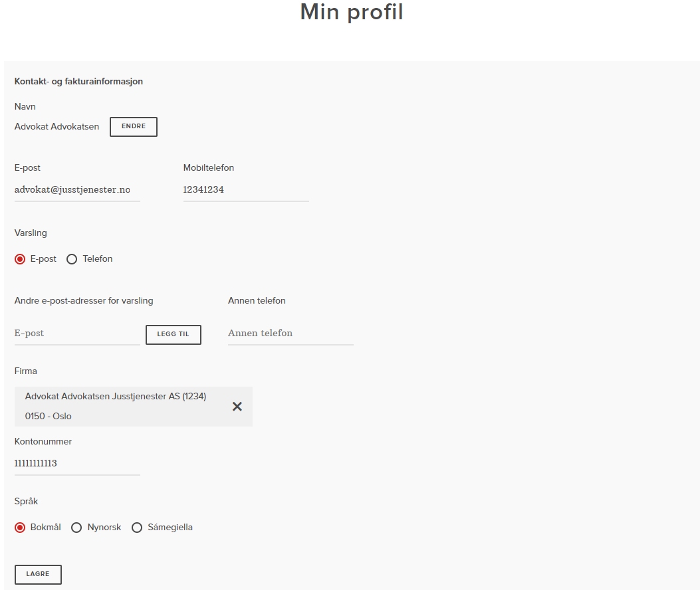The image size is (700, 590).
Task: Click the firm card Advokat Advokatsen Jusstjenester AS
Action: [x=134, y=407]
